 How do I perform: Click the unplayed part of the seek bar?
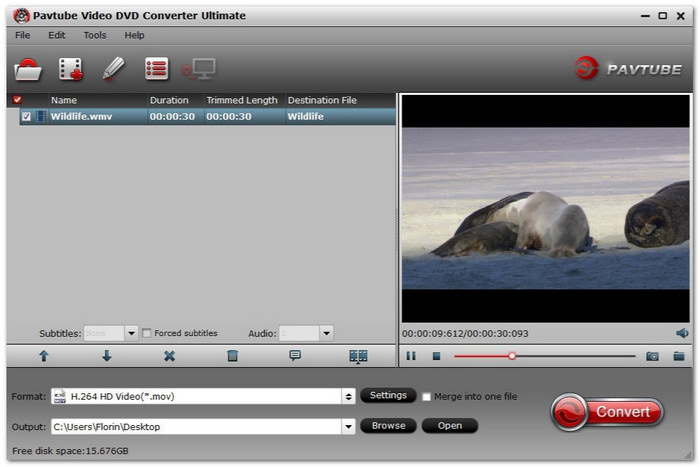pos(576,356)
